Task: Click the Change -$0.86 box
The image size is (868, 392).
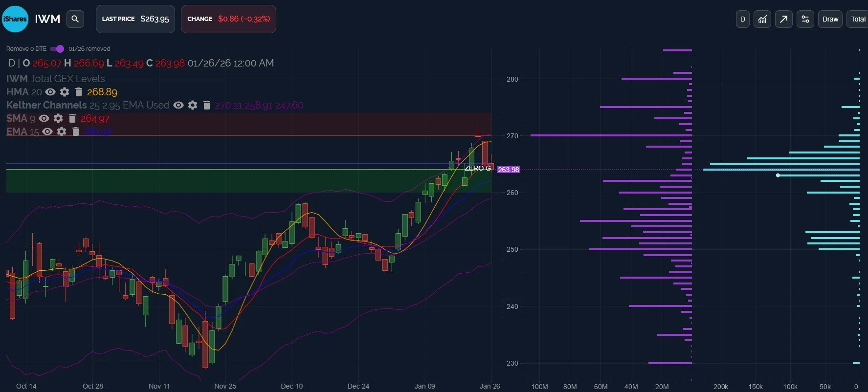Action: point(228,19)
